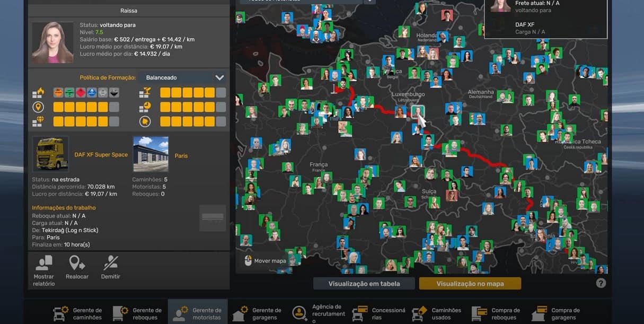Switch to Visualização no mapa
This screenshot has height=324, width=644.
pos(470,284)
